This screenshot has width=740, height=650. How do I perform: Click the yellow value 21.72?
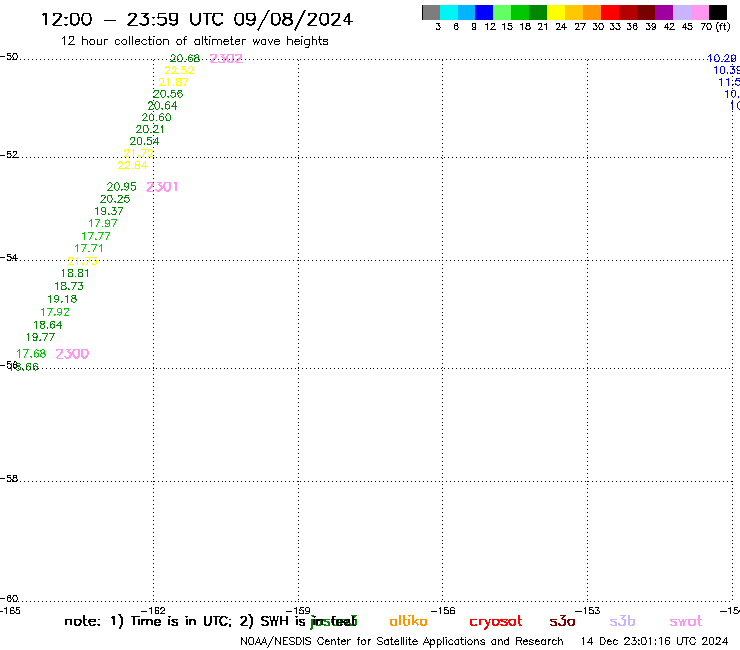pyautogui.click(x=138, y=153)
